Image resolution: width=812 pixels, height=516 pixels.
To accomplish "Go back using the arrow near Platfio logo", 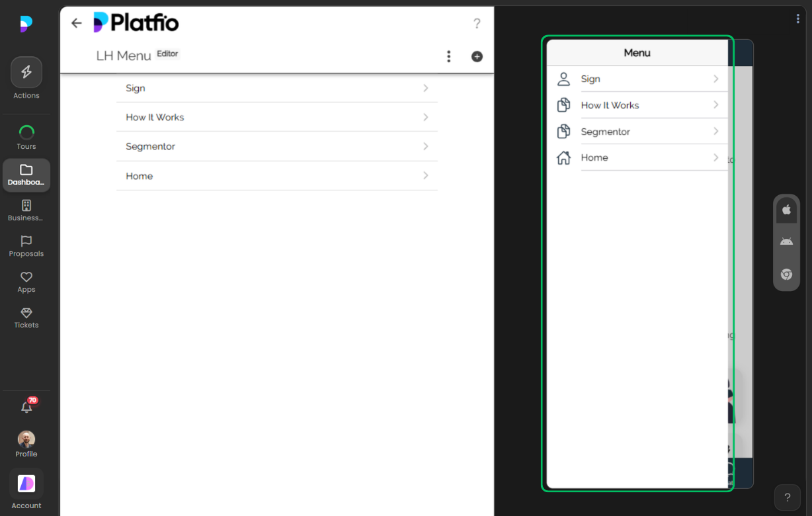I will 76,22.
